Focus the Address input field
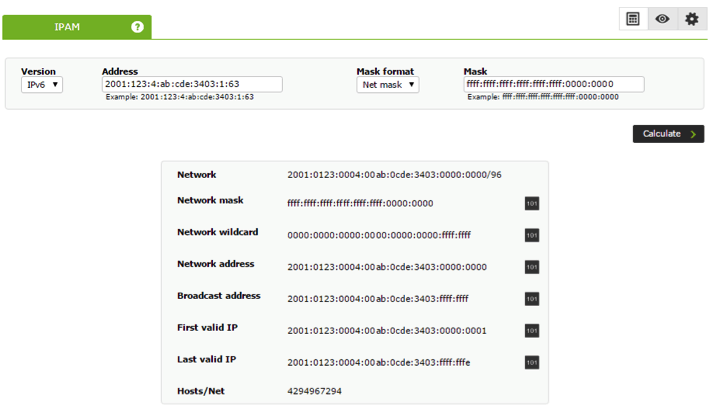Viewport: 710px width, 413px height. coord(192,84)
